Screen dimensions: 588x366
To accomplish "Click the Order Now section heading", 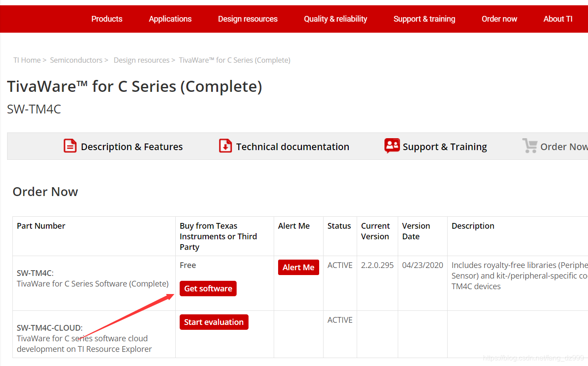I will [x=45, y=192].
